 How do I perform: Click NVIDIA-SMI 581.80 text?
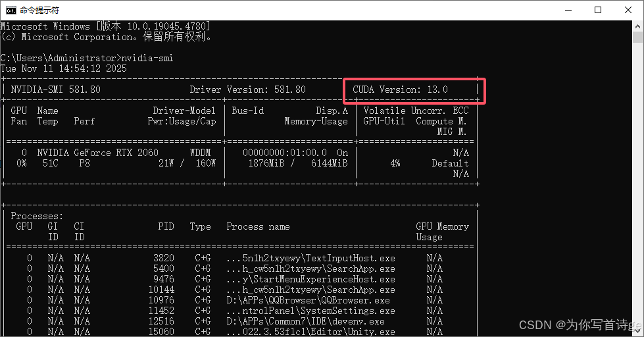coord(55,90)
